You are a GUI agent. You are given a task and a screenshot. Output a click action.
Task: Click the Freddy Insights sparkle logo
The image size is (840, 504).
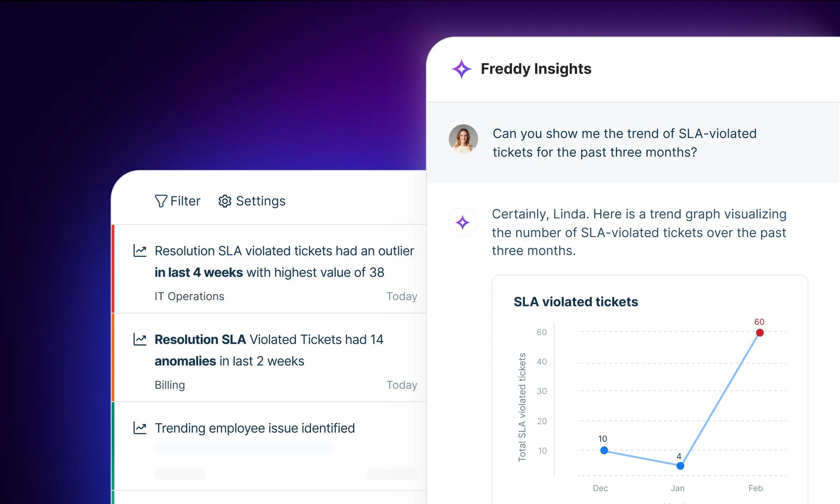[x=461, y=69]
